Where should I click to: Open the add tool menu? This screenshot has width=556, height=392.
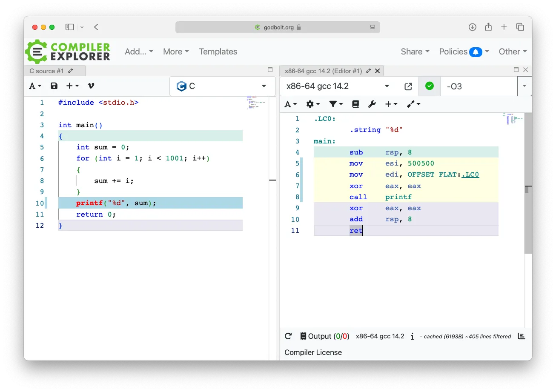(413, 104)
